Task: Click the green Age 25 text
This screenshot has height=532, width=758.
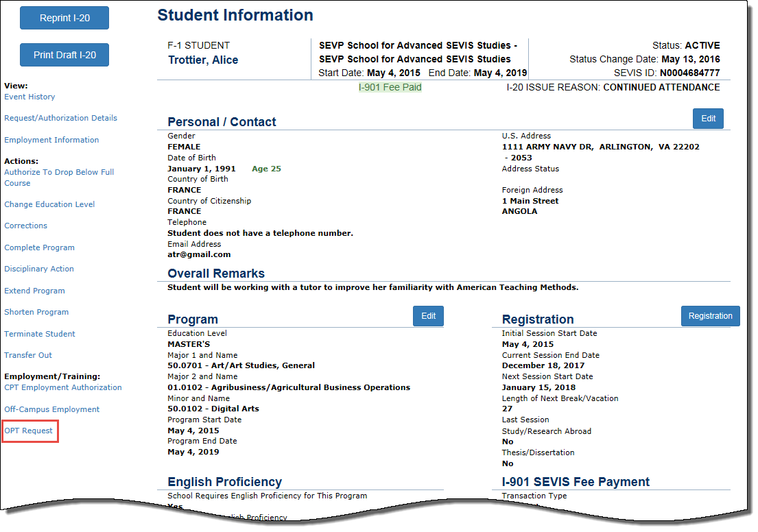Action: (266, 169)
